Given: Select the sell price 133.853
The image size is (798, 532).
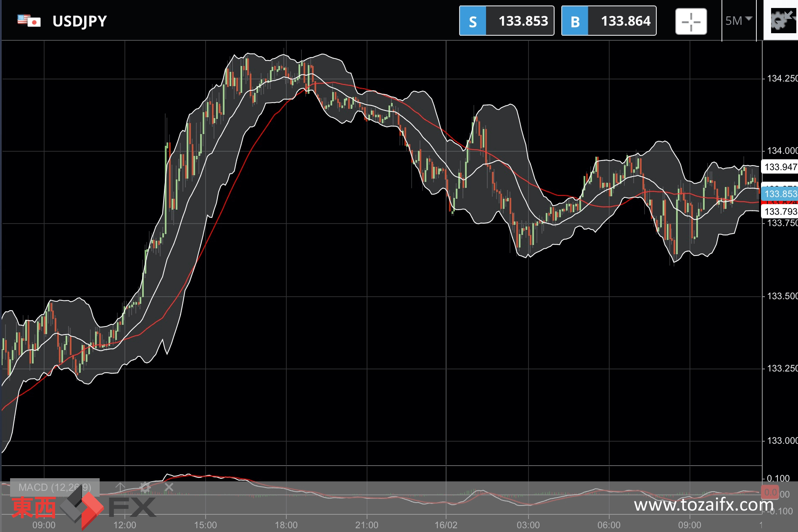Looking at the screenshot, I should click(523, 21).
